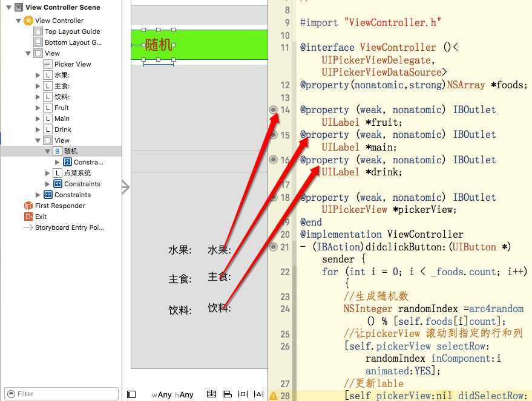The image size is (532, 401).
Task: Expand the Main label row
Action: 38,119
